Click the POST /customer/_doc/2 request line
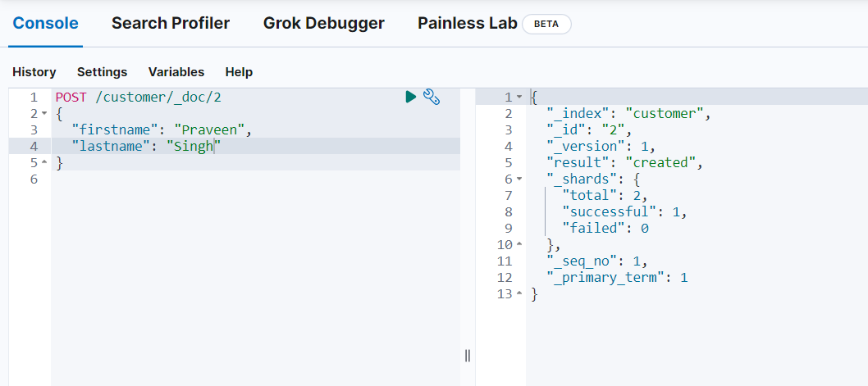This screenshot has width=868, height=386. [139, 98]
